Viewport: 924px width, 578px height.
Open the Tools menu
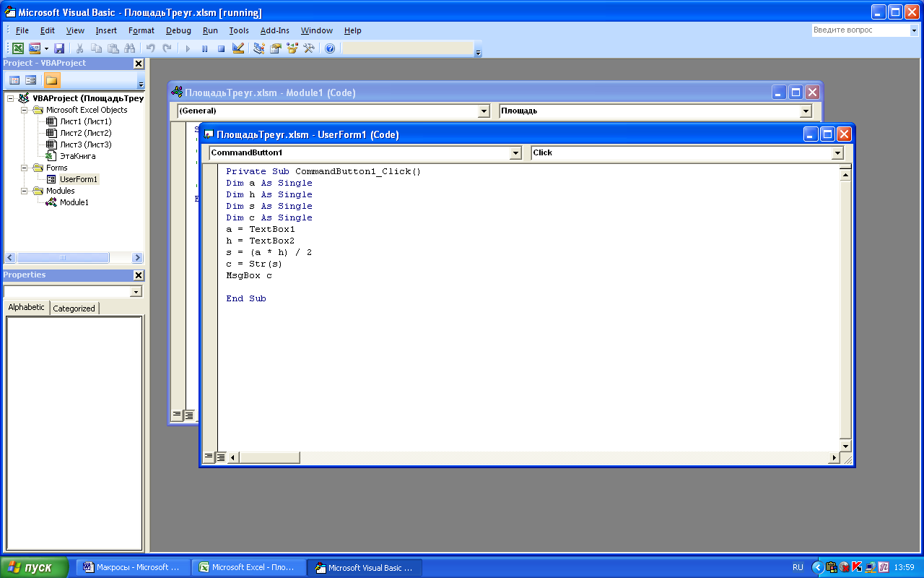(239, 30)
